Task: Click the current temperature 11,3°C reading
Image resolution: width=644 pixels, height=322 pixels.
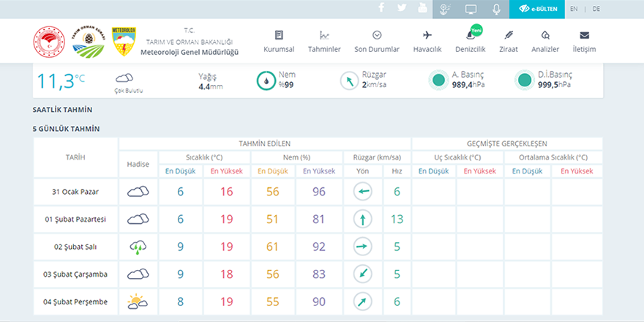Action: pos(61,81)
